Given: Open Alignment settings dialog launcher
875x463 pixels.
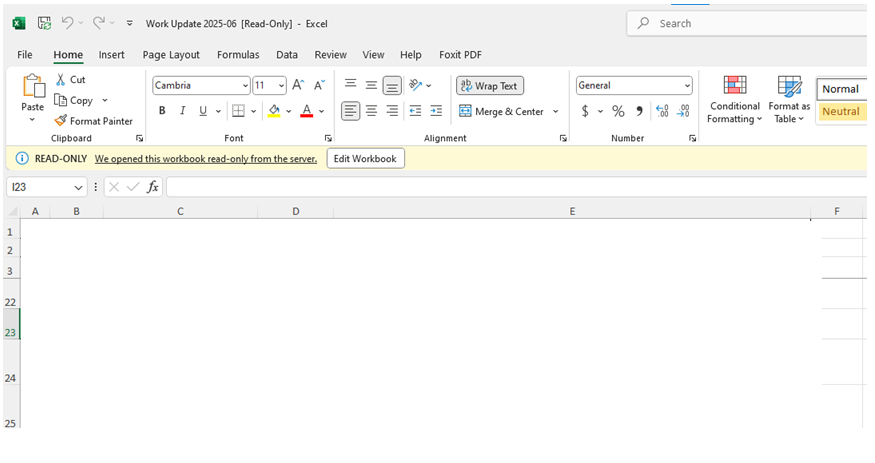Looking at the screenshot, I should pos(563,138).
